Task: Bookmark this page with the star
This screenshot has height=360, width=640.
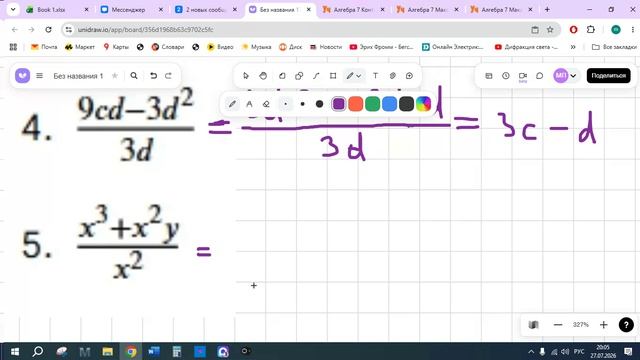Action: pos(550,29)
